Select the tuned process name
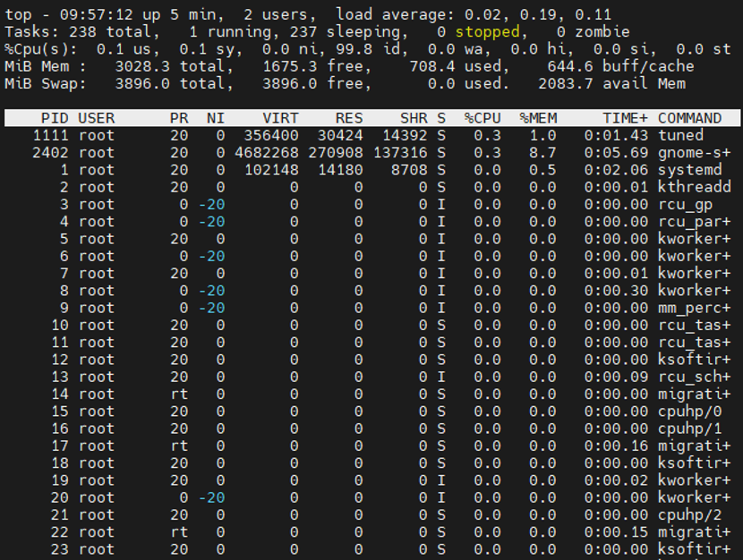The height and width of the screenshot is (560, 743). click(680, 135)
